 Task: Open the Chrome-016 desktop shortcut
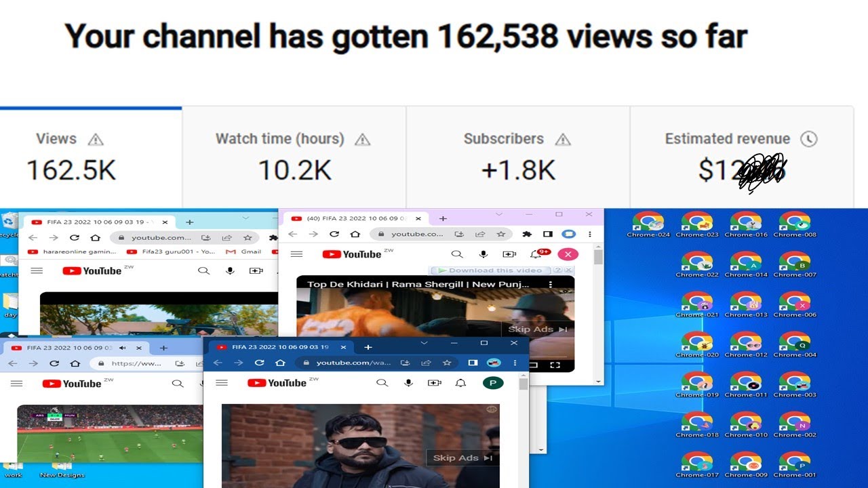(x=745, y=225)
